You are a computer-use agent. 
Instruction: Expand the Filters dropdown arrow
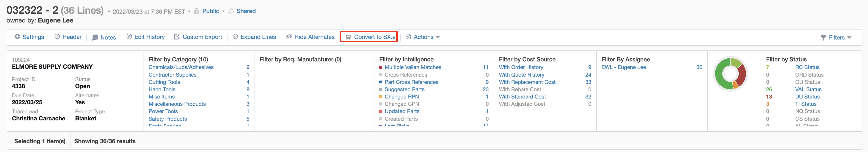(x=849, y=37)
